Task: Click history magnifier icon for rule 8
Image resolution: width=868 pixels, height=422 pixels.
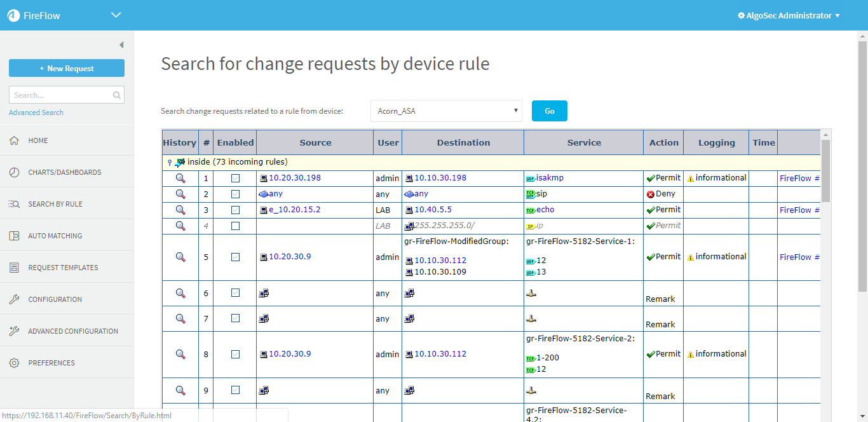Action: pos(180,354)
